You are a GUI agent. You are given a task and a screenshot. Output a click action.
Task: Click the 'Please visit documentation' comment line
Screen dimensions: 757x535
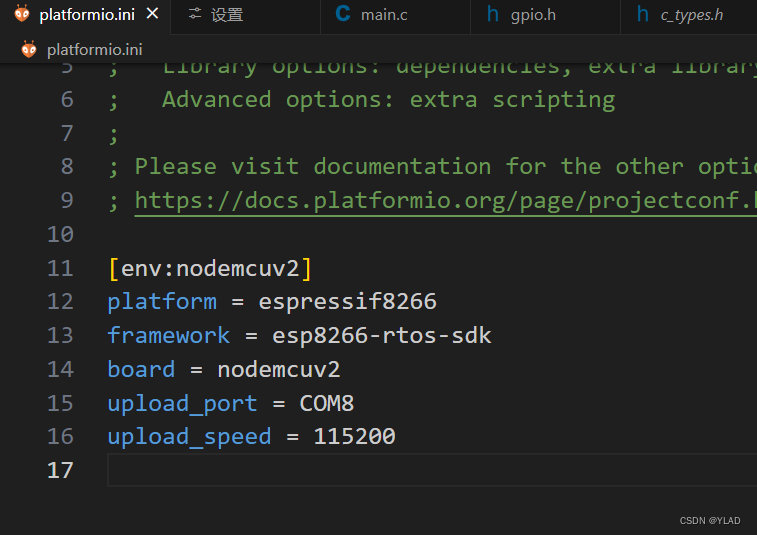pos(433,167)
